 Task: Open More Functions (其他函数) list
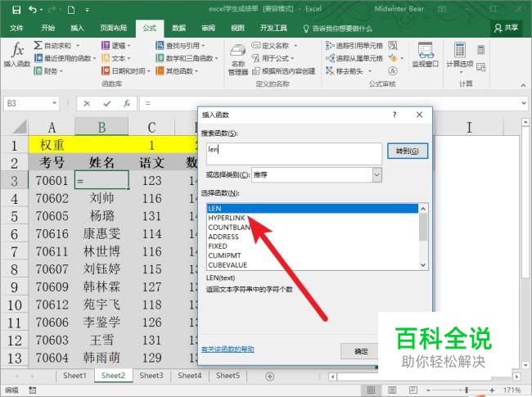[177, 71]
